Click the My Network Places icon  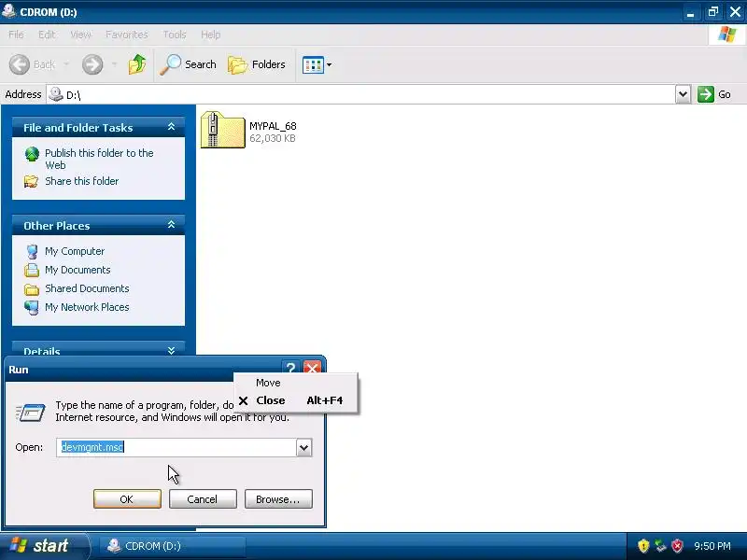[32, 308]
